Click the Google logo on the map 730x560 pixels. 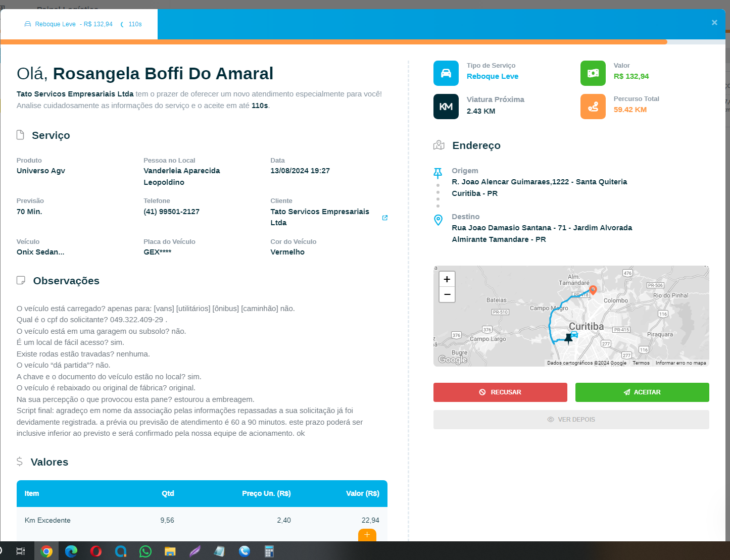453,360
